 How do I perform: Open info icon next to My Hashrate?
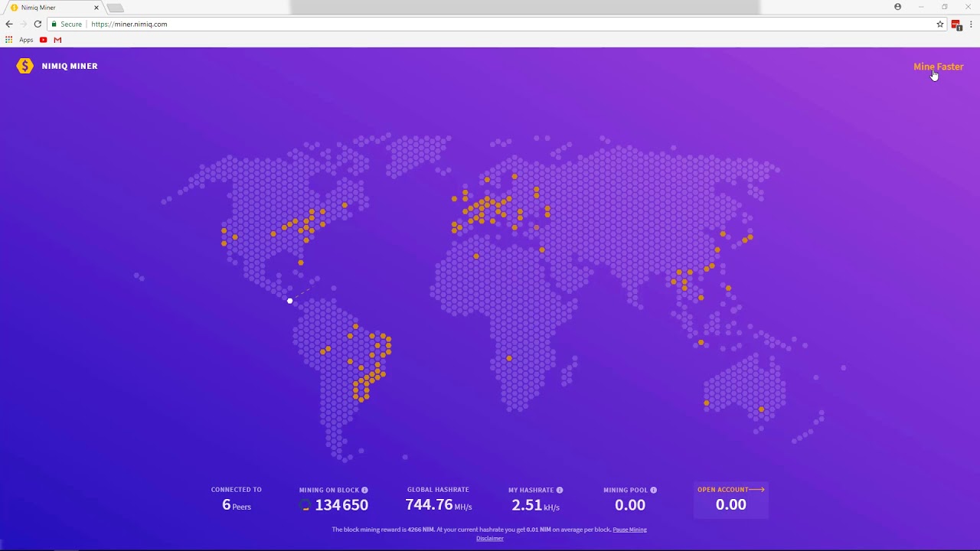560,490
